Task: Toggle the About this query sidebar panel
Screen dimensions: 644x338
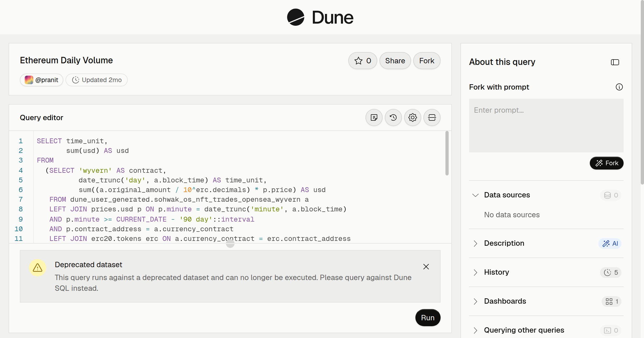Action: coord(615,62)
